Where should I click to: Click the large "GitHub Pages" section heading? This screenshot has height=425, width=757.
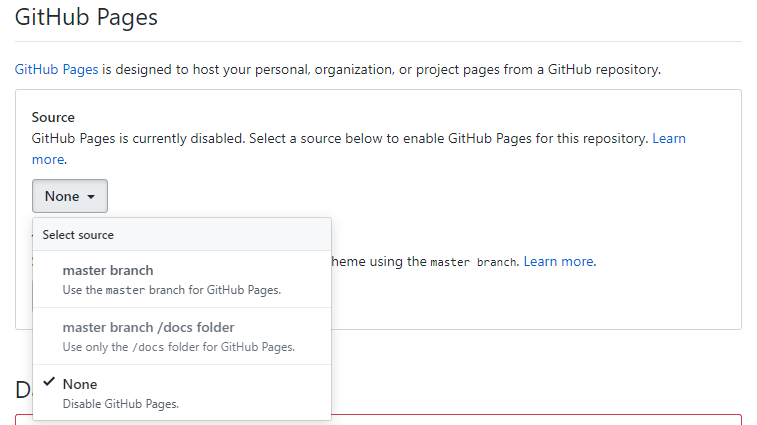point(86,17)
